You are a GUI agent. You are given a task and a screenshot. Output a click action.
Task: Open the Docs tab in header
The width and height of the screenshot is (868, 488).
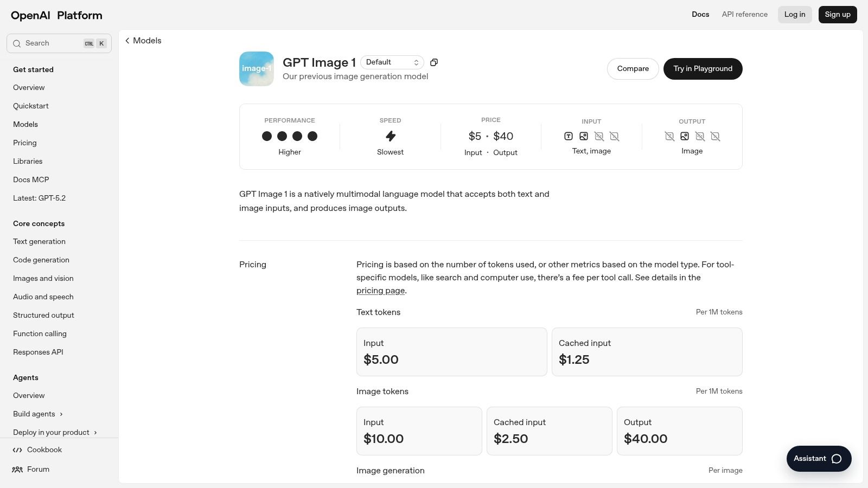(700, 15)
